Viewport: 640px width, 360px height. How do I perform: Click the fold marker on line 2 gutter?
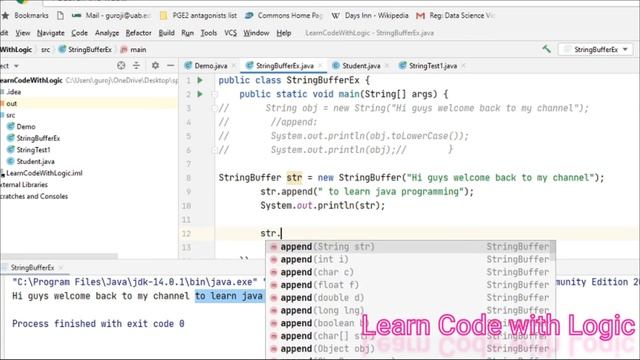coord(214,94)
